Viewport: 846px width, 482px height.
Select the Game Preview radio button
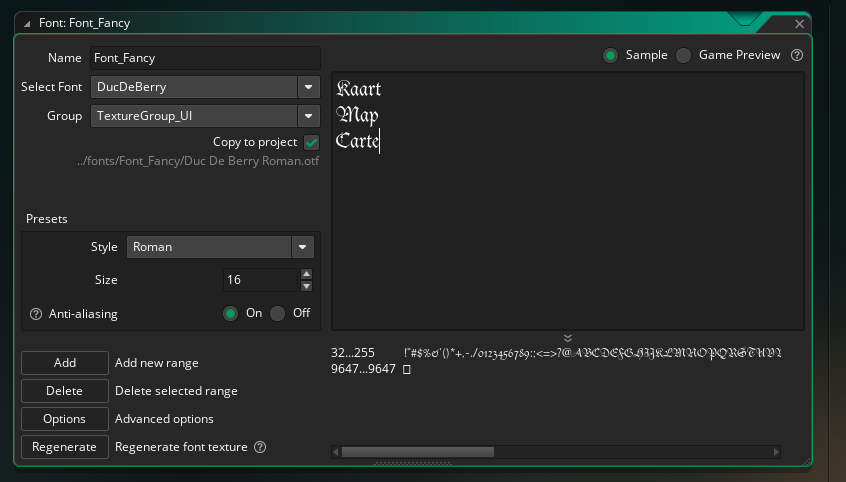(x=684, y=56)
